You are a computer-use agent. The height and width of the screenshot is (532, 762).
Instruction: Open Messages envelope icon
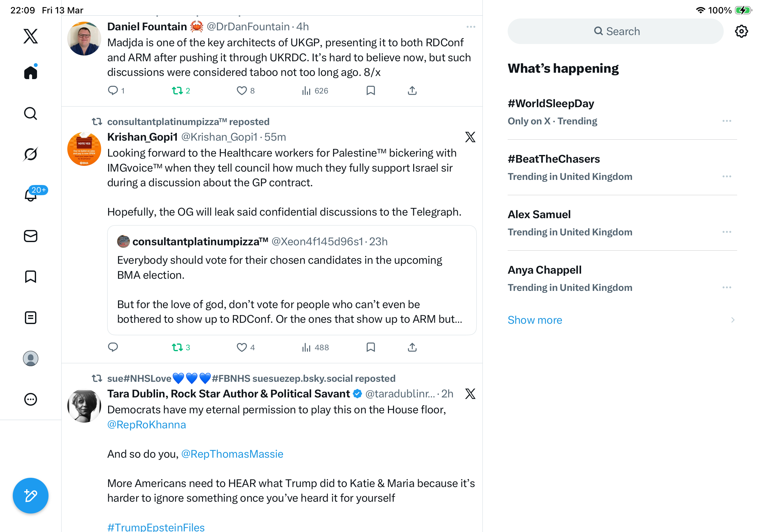pyautogui.click(x=31, y=236)
